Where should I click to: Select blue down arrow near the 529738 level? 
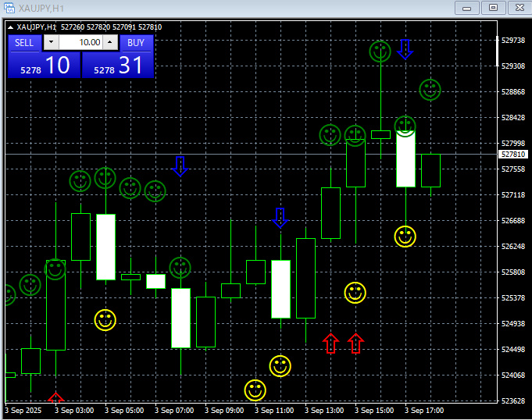click(x=405, y=49)
